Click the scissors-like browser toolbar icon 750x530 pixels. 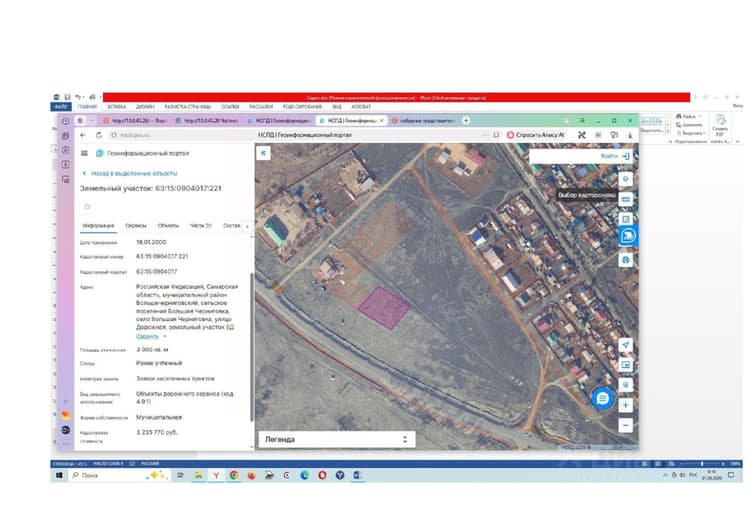(x=582, y=135)
